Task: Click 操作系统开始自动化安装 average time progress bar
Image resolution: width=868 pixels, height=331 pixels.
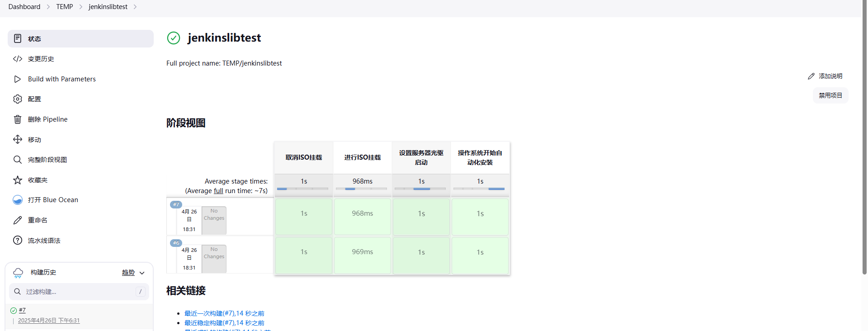Action: click(x=479, y=189)
